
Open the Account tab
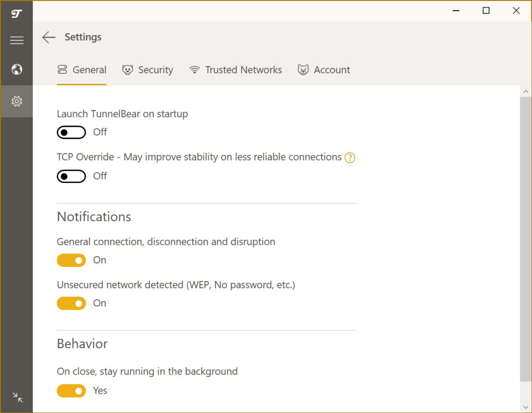tap(324, 70)
